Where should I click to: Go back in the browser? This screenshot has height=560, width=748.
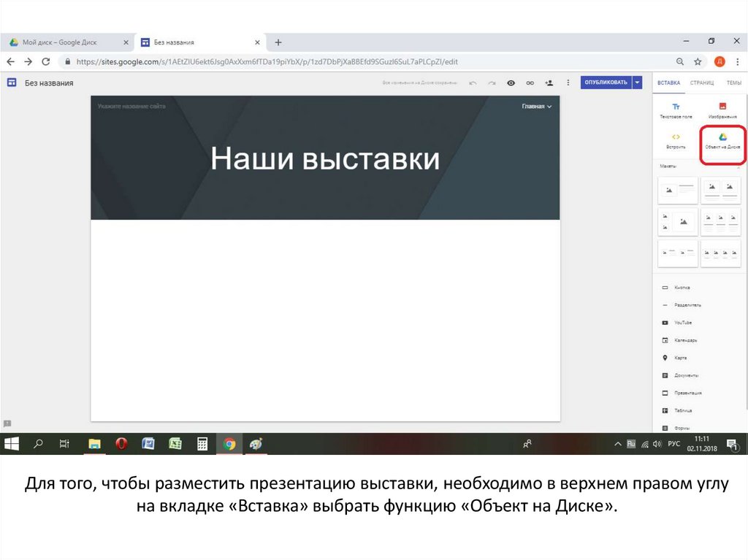click(10, 61)
